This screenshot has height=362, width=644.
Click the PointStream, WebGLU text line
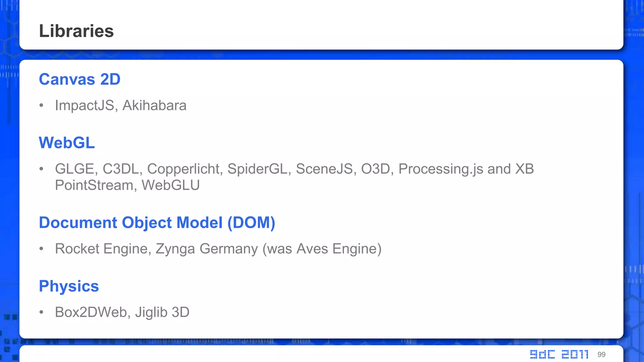(127, 185)
